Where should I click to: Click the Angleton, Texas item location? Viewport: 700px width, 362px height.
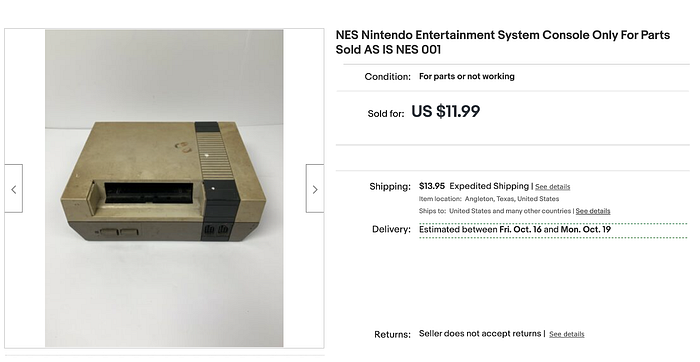pos(512,199)
